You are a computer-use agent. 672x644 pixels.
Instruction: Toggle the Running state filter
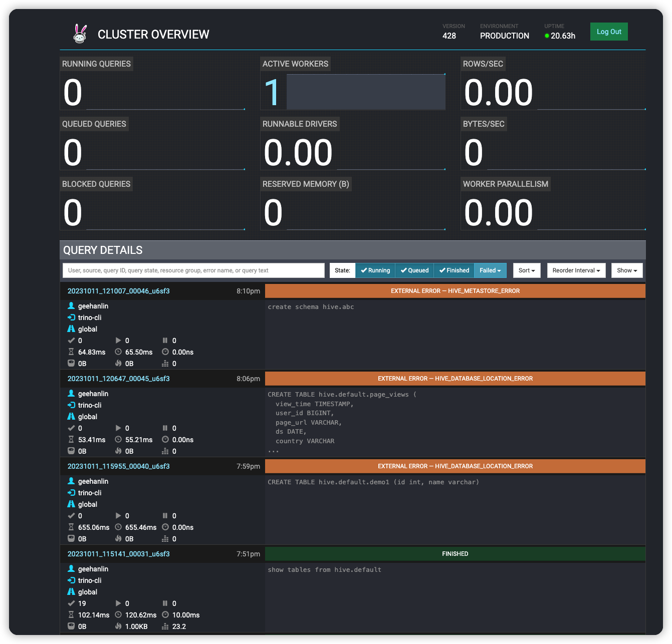(x=375, y=270)
